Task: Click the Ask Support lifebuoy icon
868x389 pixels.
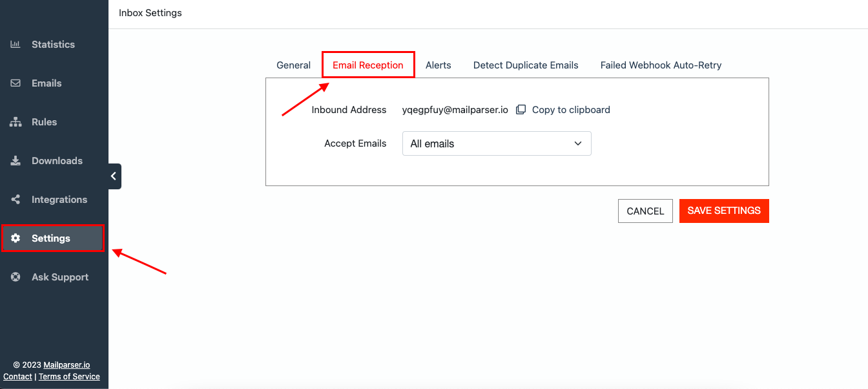Action: [x=15, y=277]
